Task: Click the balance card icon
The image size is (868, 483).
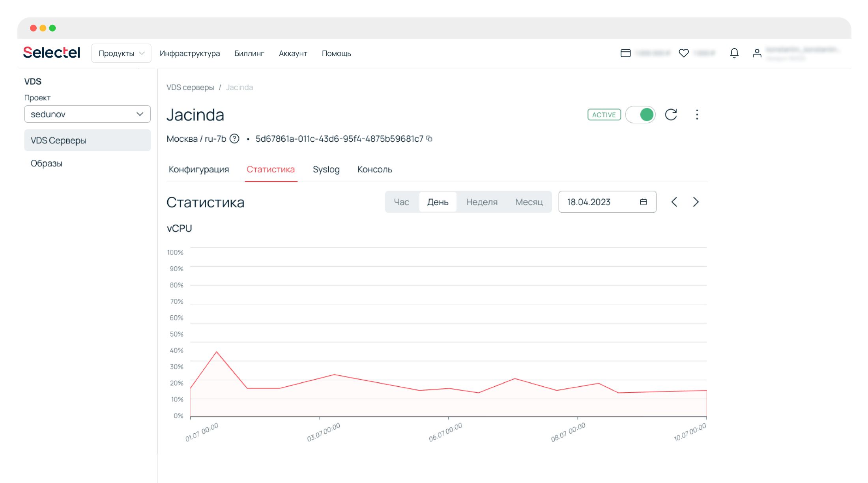Action: coord(625,53)
